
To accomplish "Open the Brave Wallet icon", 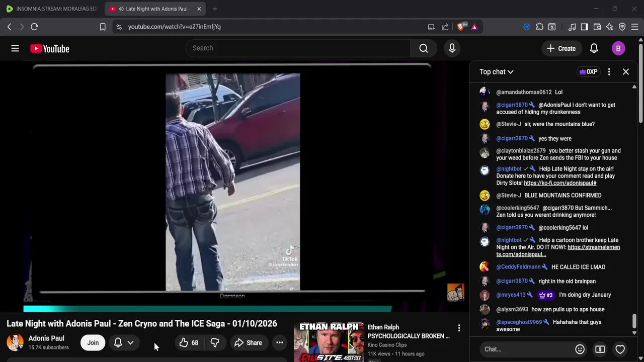I will [x=597, y=27].
